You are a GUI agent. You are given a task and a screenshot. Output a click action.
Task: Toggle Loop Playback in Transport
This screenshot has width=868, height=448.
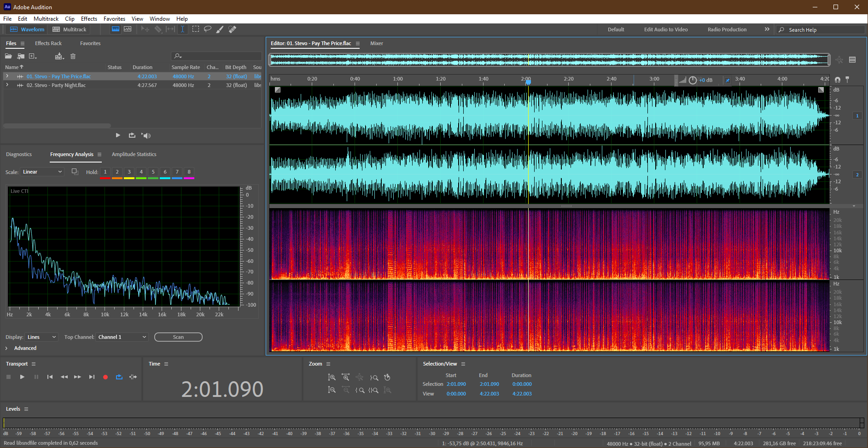119,377
